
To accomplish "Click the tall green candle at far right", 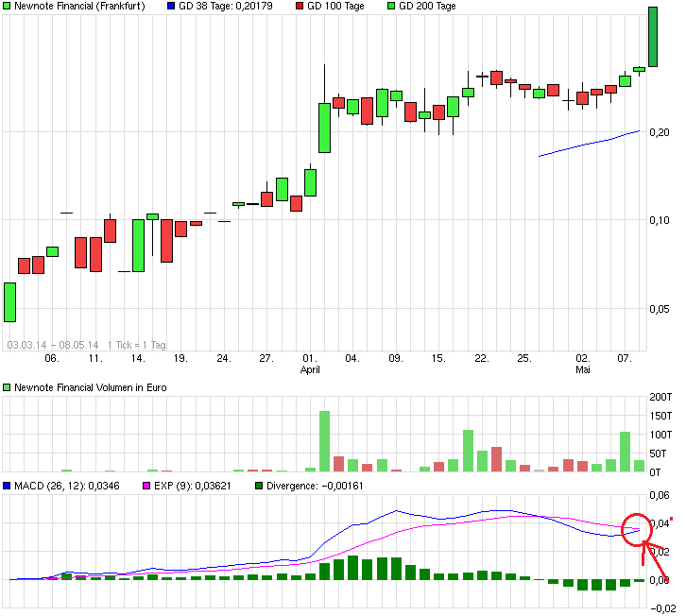I will tap(653, 36).
